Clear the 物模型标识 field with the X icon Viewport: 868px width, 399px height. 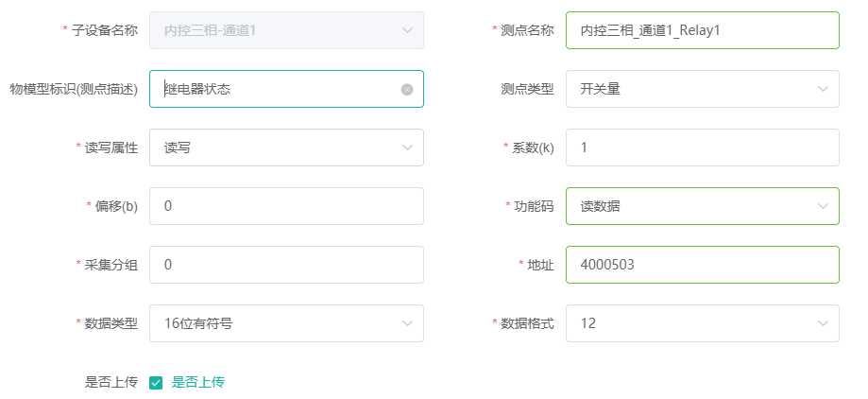click(x=407, y=90)
